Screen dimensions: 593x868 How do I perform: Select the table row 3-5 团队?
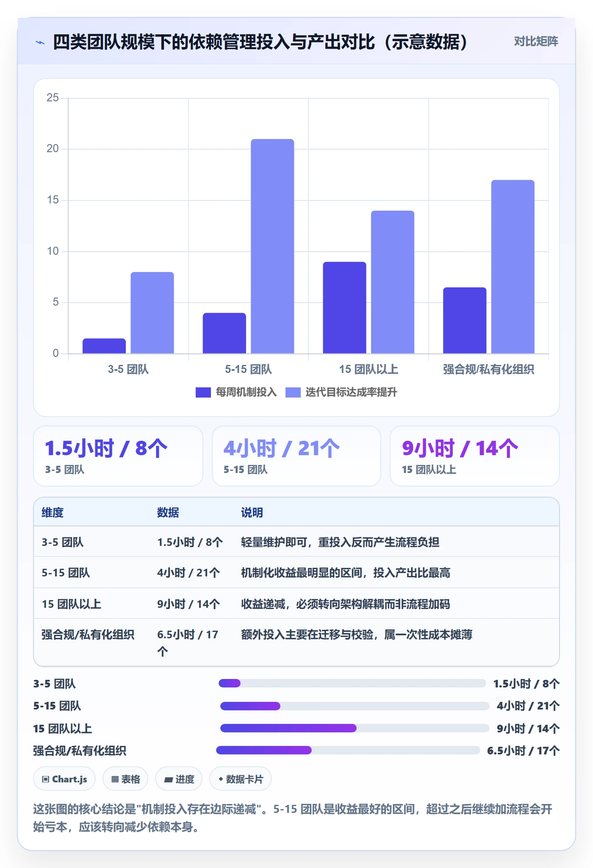pos(296,542)
